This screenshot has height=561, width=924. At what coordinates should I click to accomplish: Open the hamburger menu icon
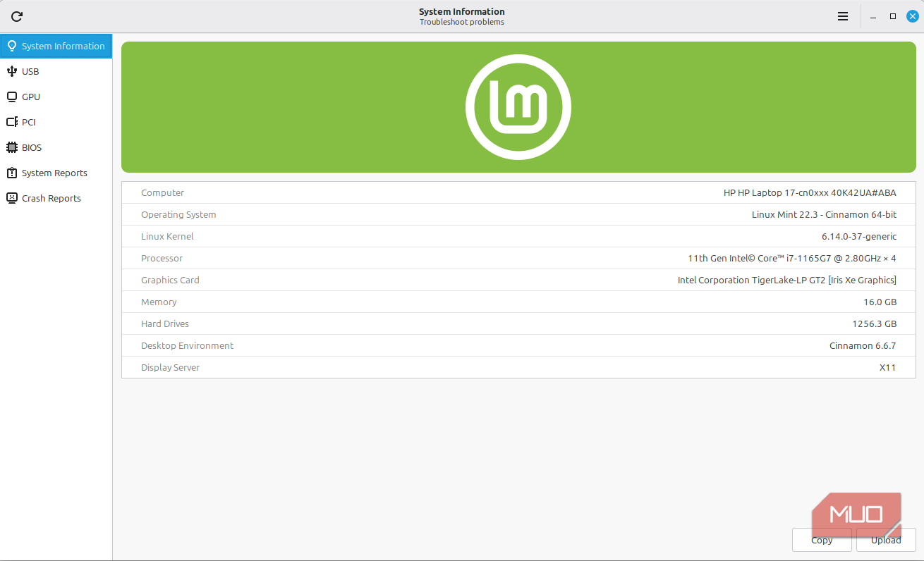(x=843, y=16)
